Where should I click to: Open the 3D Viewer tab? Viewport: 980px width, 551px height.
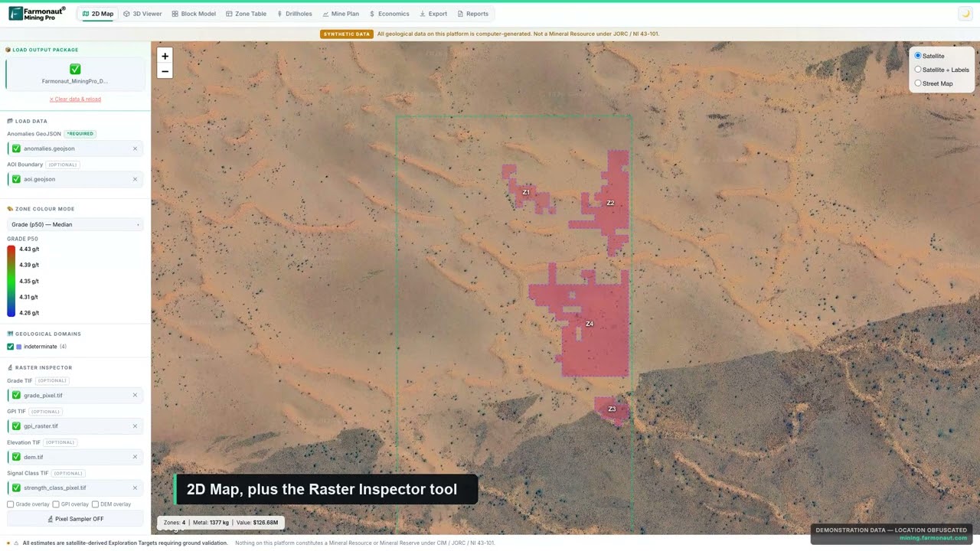click(x=142, y=14)
